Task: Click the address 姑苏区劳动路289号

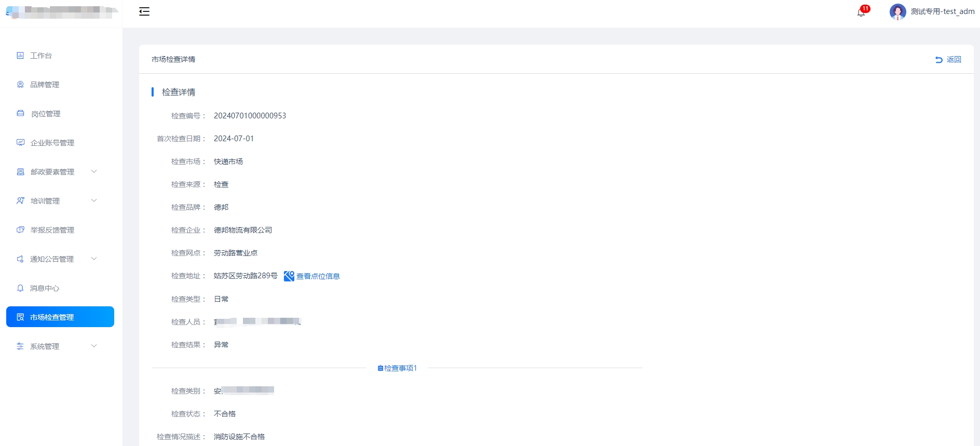Action: click(246, 276)
